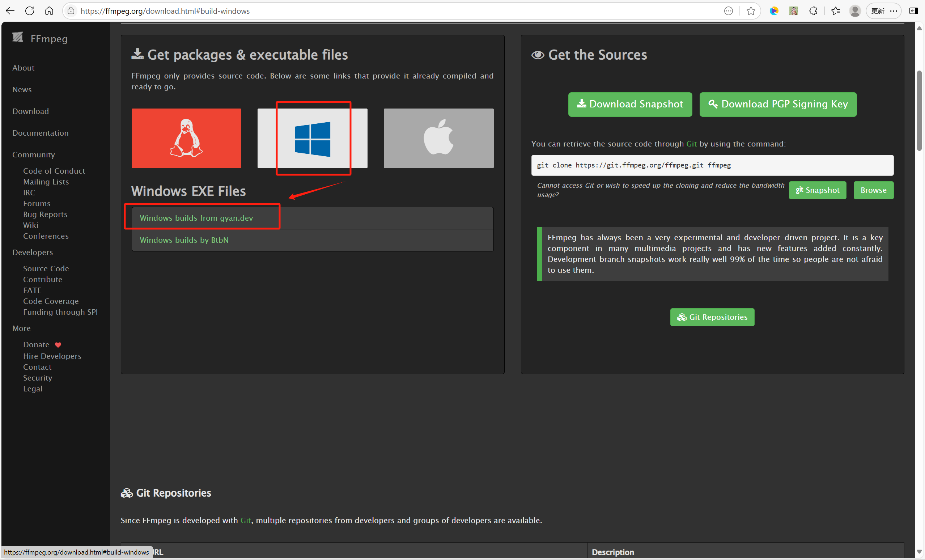Open the browser extensions puzzle icon
Screen dimensions: 925x560
point(813,11)
